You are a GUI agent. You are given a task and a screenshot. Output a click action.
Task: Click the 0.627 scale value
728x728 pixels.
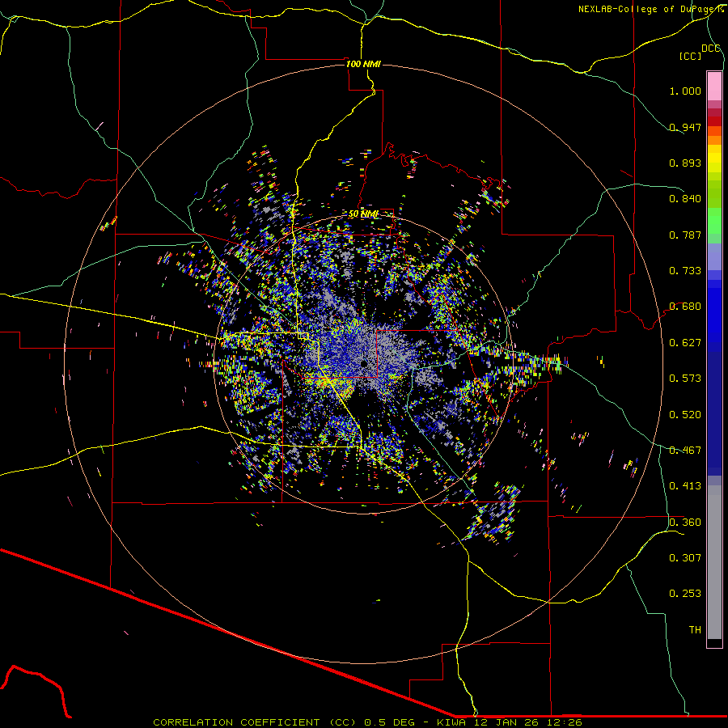coord(685,343)
